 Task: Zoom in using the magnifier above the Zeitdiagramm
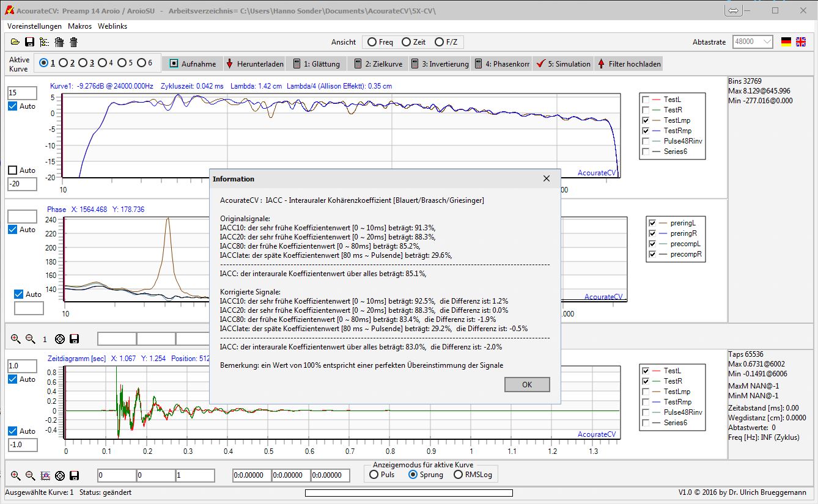(x=15, y=338)
